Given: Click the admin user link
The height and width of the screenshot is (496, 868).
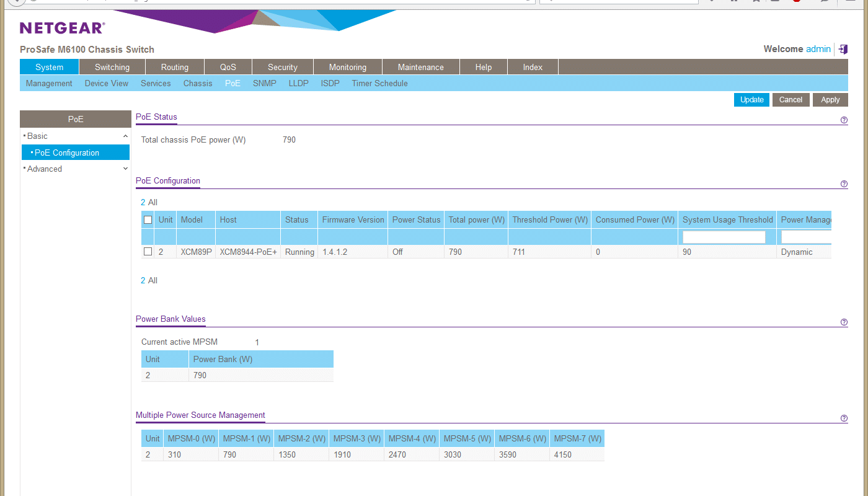Looking at the screenshot, I should pos(818,49).
